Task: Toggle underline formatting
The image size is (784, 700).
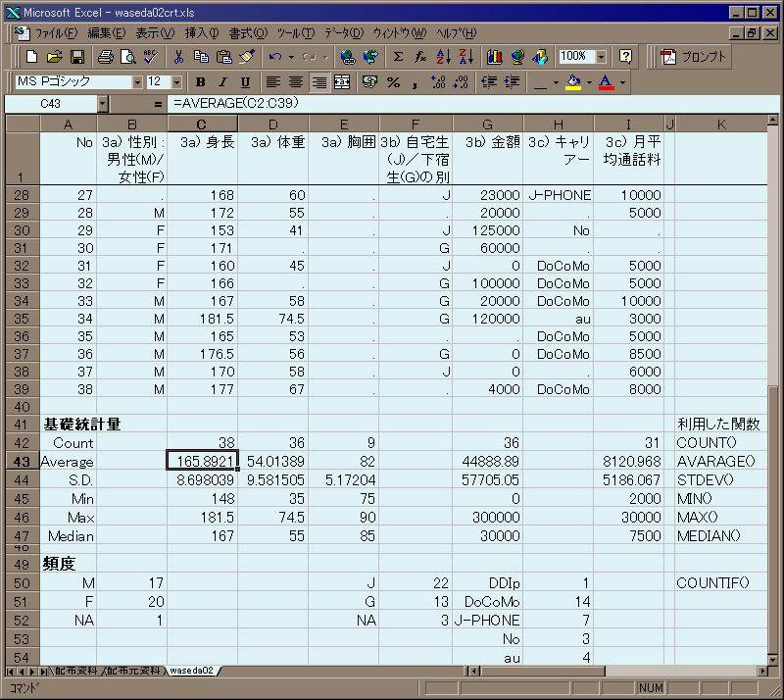Action: [244, 82]
